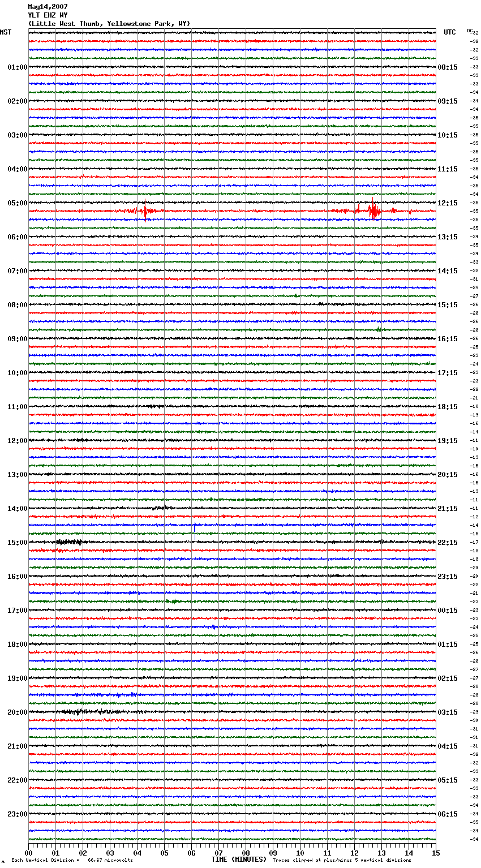Click the black signal burst on 20:00 trace
Viewport: 481px width, 868px height.
91,711
